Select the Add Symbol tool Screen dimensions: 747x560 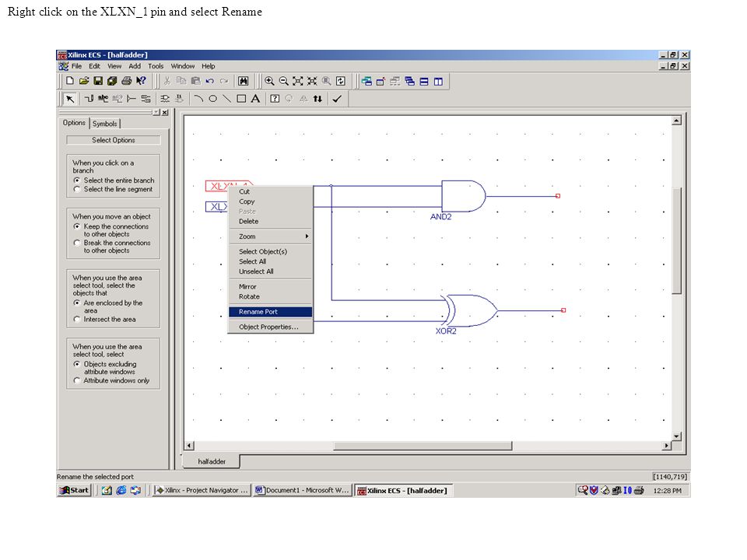pyautogui.click(x=165, y=99)
